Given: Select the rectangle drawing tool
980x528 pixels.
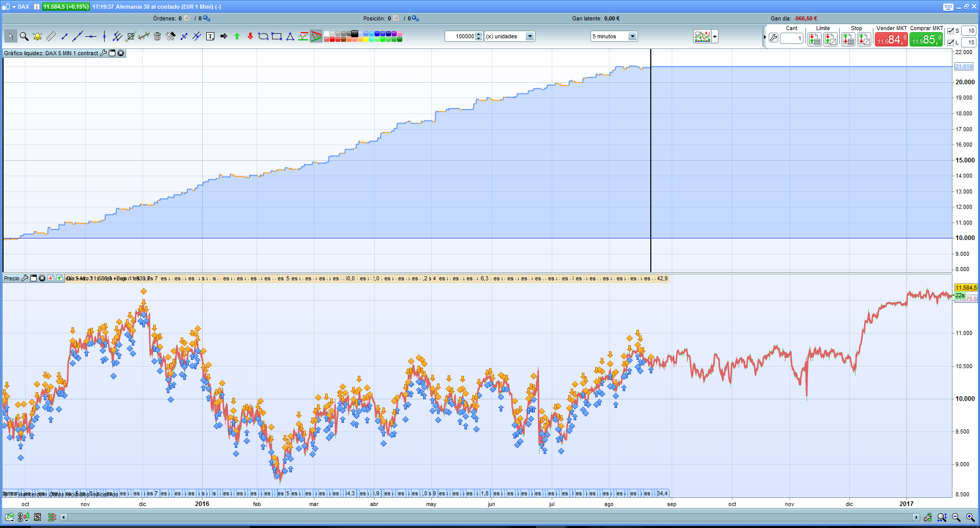Looking at the screenshot, I should (277, 36).
